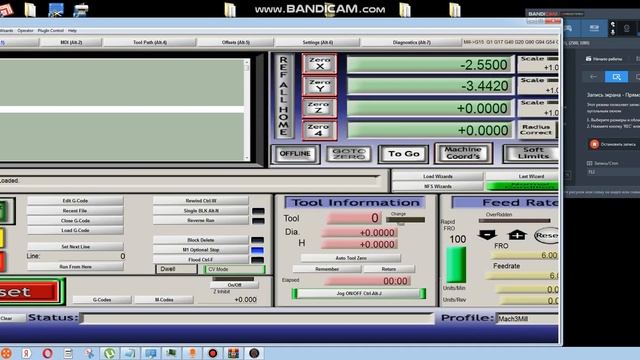This screenshot has height=360, width=640.
Task: Open the Plugin Control menu
Action: (51, 31)
